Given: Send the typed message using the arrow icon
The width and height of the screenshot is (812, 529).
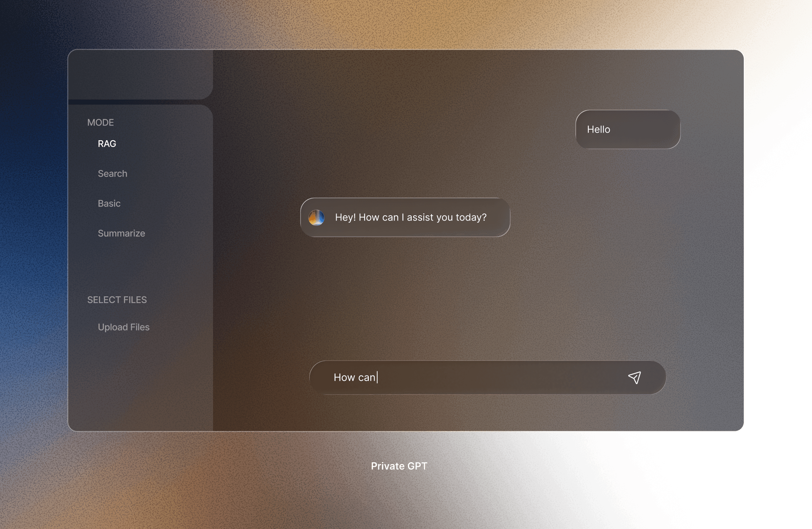Looking at the screenshot, I should [x=635, y=377].
